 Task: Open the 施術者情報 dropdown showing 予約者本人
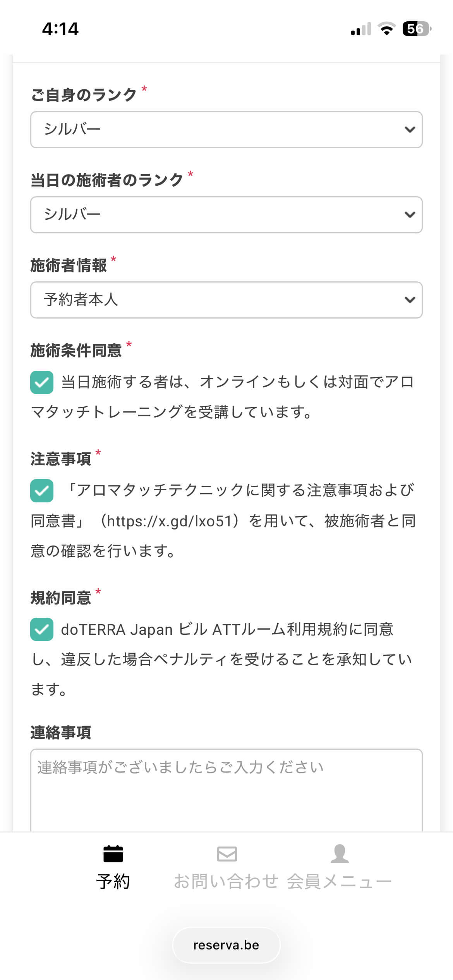[x=226, y=300]
